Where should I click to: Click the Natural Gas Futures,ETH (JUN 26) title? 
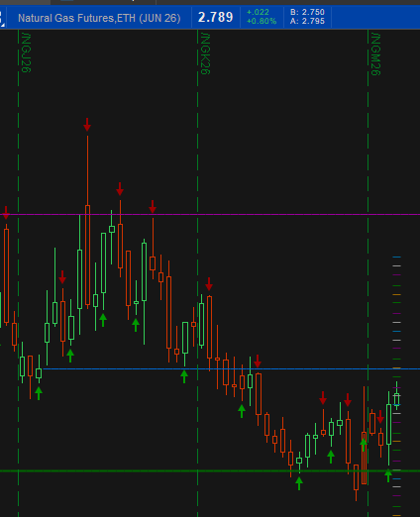pos(99,18)
